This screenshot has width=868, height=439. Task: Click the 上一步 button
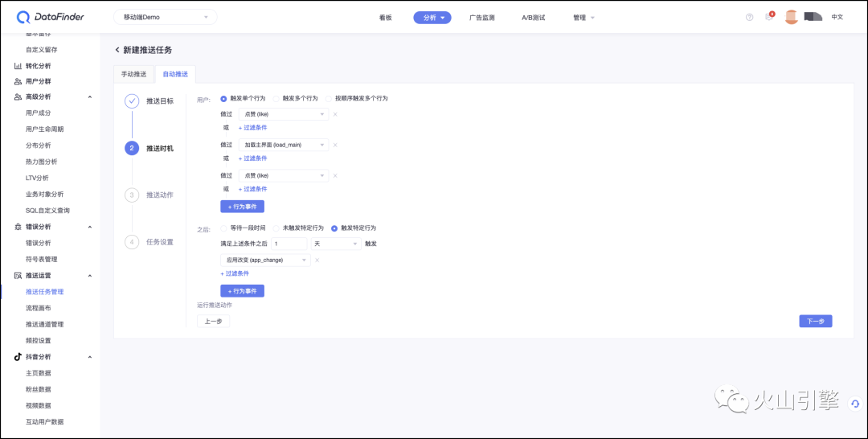pos(213,321)
